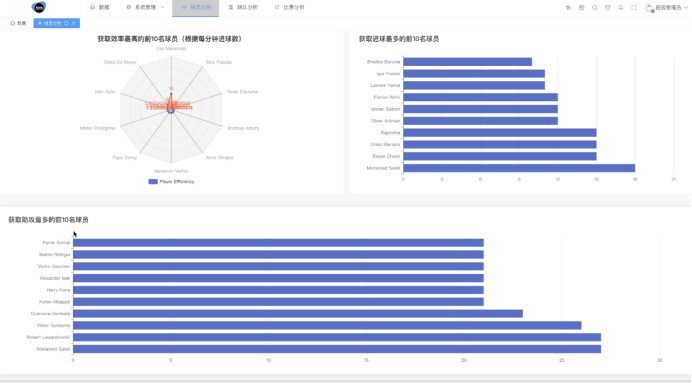Viewport: 692px width, 383px height.
Task: Open the 数据 home menu item
Action: (x=100, y=8)
